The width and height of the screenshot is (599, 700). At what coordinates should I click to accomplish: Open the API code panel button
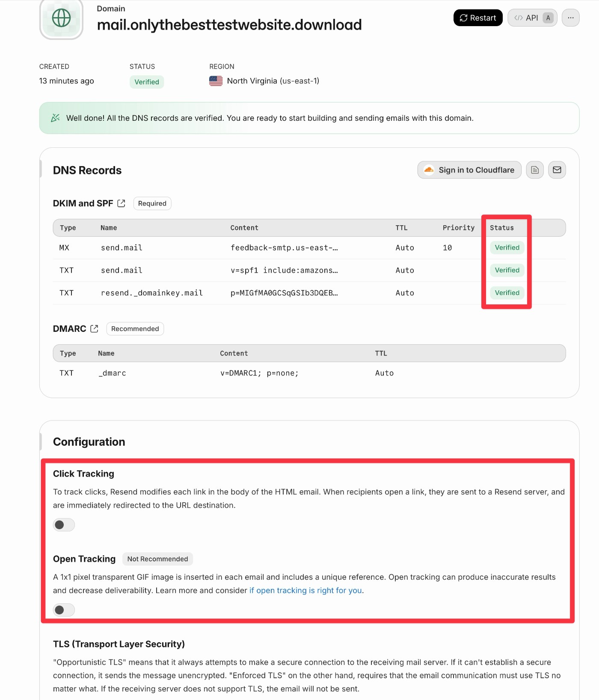click(532, 18)
